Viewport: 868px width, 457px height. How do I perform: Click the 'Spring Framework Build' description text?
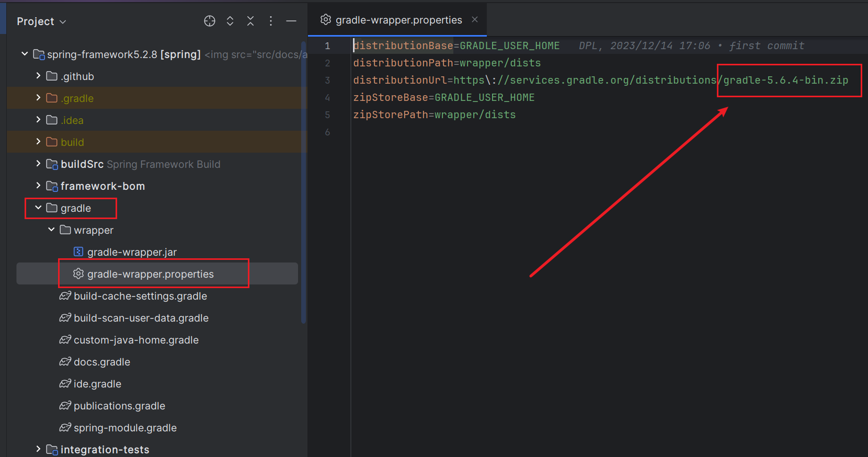[x=164, y=164]
